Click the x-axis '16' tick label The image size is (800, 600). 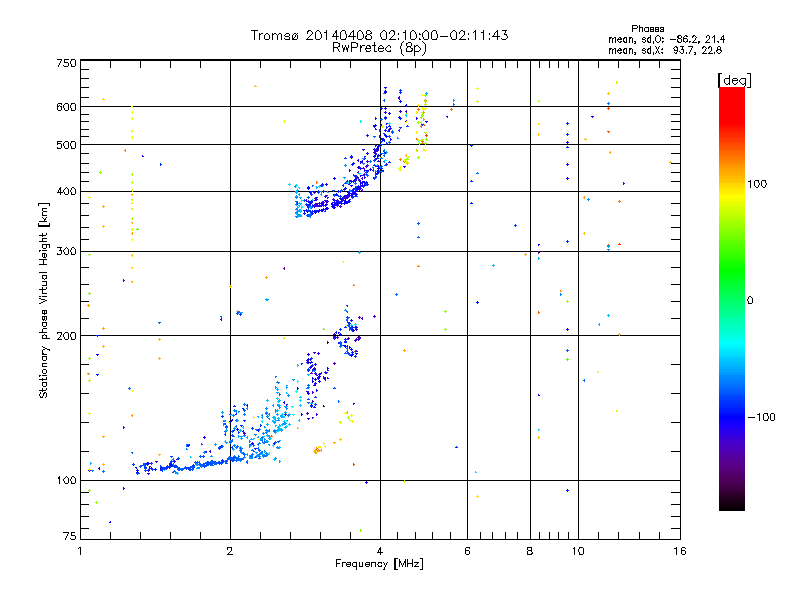[x=680, y=551]
